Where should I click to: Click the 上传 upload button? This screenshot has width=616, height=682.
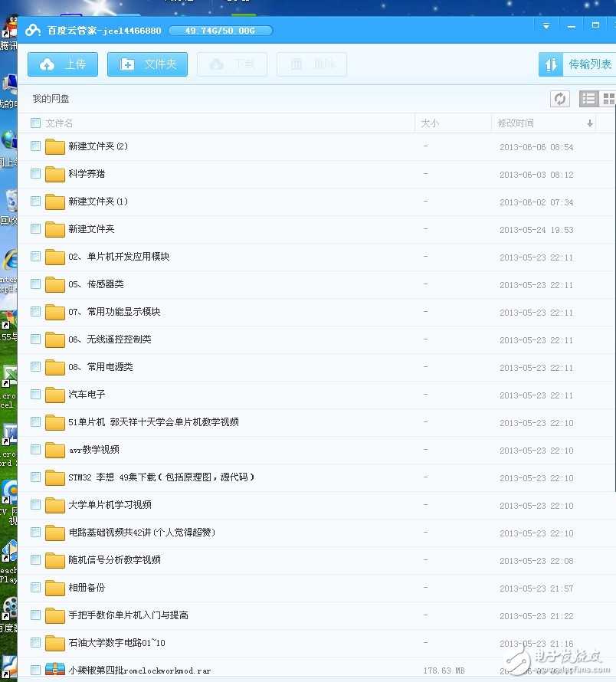(63, 64)
